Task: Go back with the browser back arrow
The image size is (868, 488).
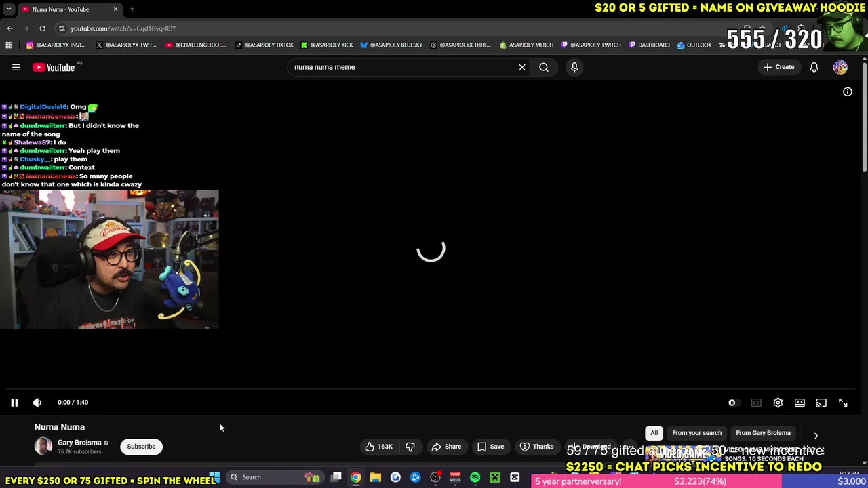Action: [9, 28]
